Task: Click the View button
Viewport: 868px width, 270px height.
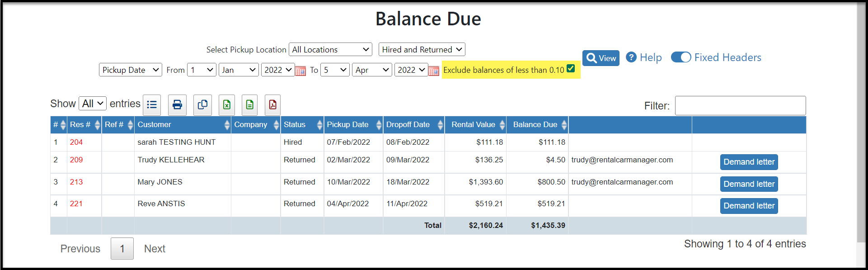Action: pos(601,58)
